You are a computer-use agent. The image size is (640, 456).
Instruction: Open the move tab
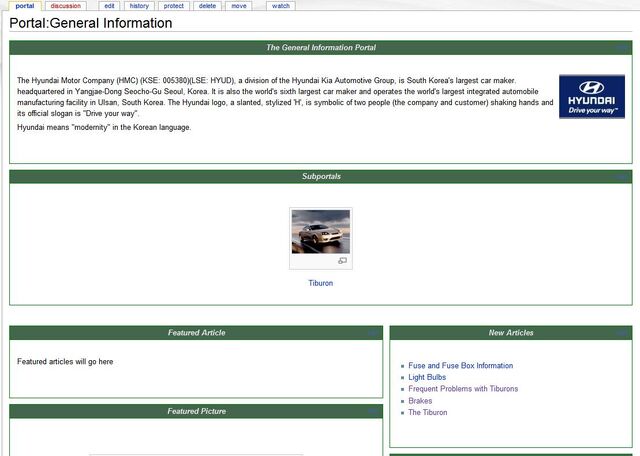[x=239, y=6]
